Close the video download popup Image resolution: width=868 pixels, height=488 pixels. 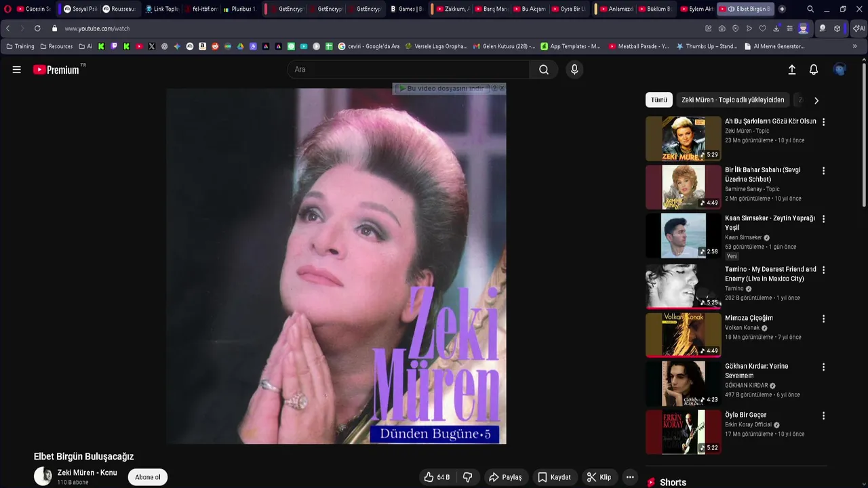502,88
